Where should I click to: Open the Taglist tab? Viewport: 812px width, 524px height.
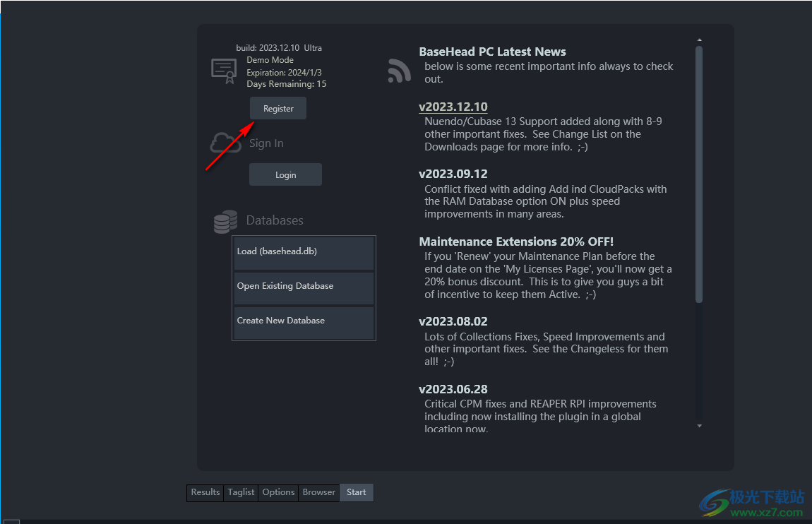241,493
